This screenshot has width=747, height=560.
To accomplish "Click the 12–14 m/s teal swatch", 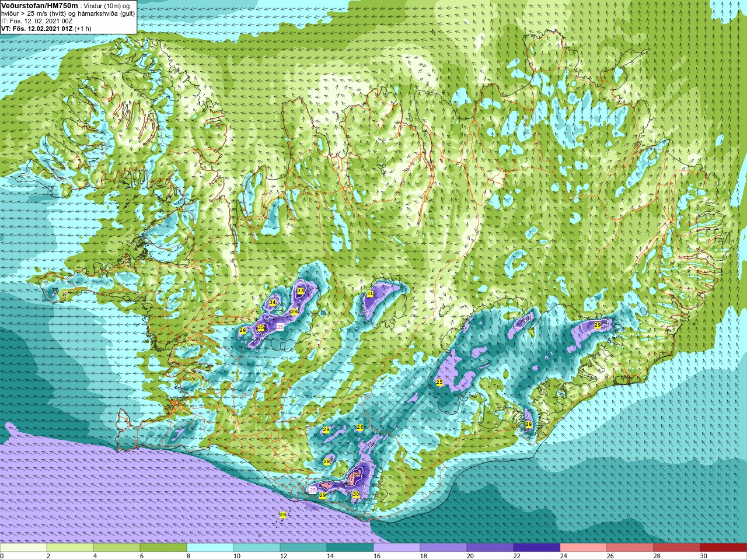I will coord(303,548).
